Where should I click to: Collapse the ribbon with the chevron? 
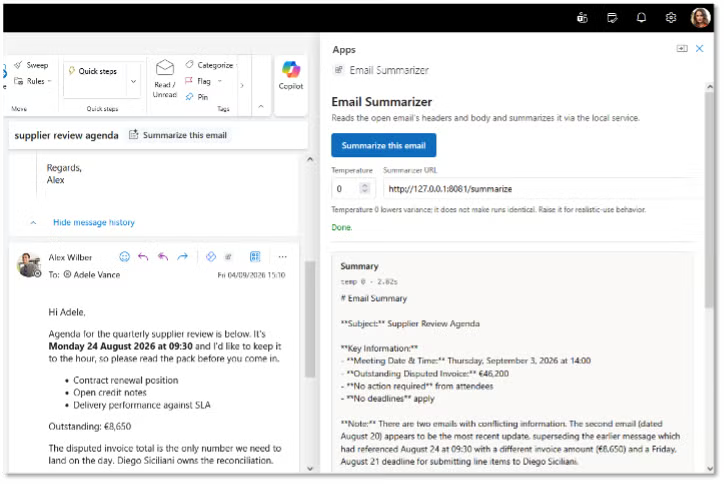click(261, 107)
